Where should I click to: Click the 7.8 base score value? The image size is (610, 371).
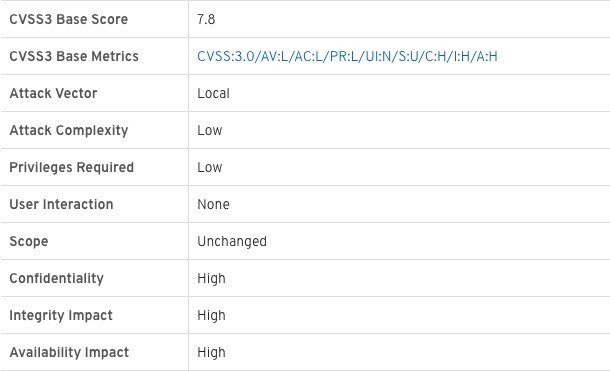pos(206,19)
